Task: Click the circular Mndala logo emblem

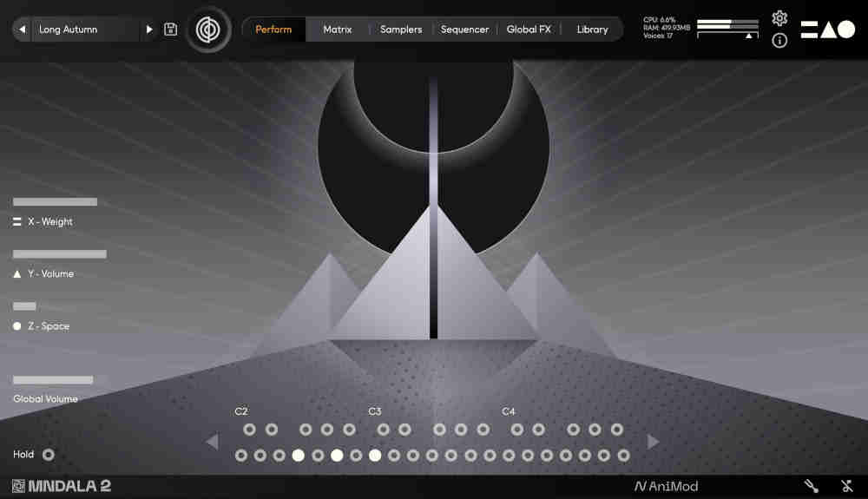Action: (208, 30)
